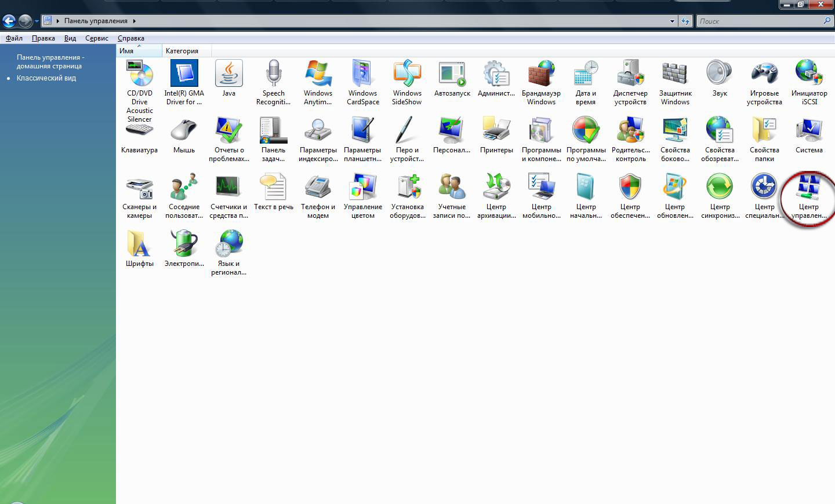835x504 pixels.
Task: Open Центр специальных возможностей icon
Action: pos(765,187)
